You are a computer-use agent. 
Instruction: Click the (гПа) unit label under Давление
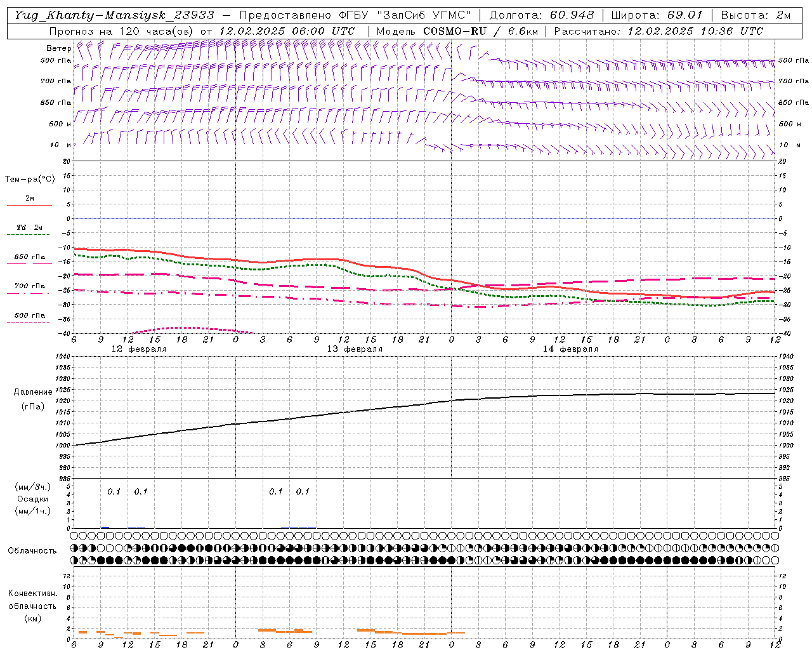[32, 406]
